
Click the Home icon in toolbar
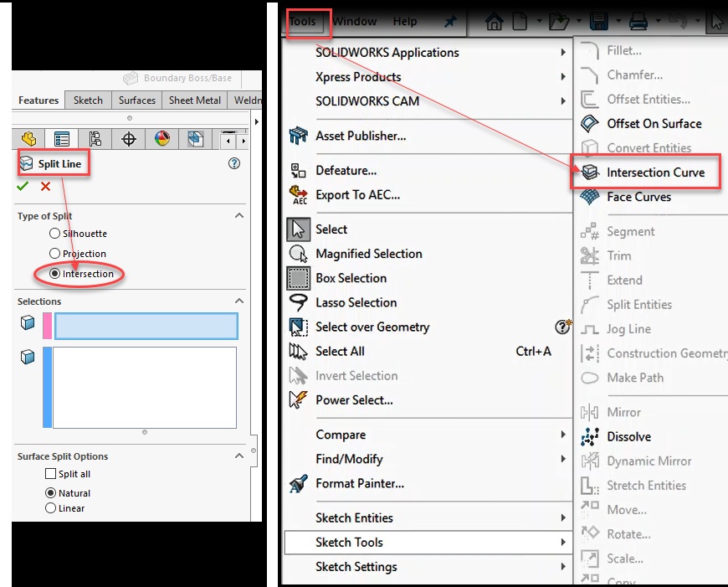coord(494,22)
